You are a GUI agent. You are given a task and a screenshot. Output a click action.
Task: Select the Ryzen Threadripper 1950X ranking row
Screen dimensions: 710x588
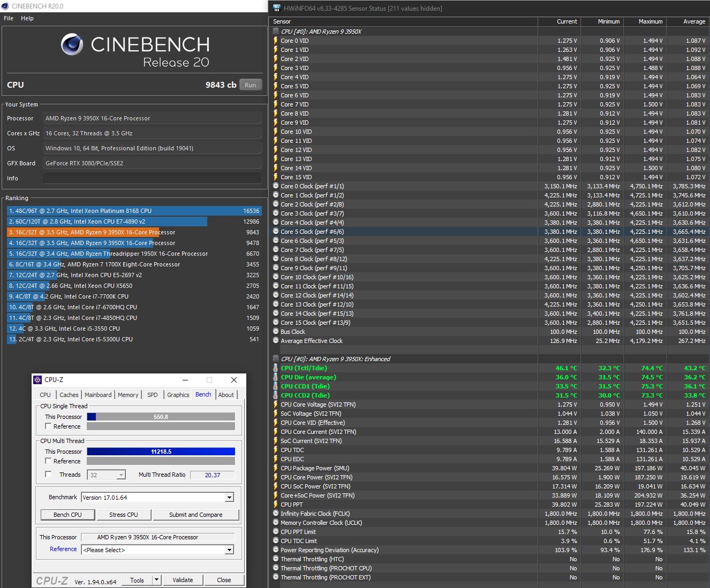tap(134, 254)
